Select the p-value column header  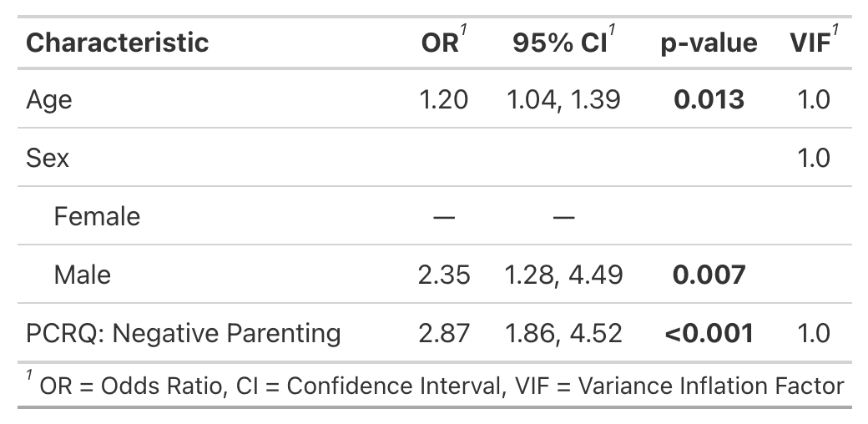tap(709, 43)
